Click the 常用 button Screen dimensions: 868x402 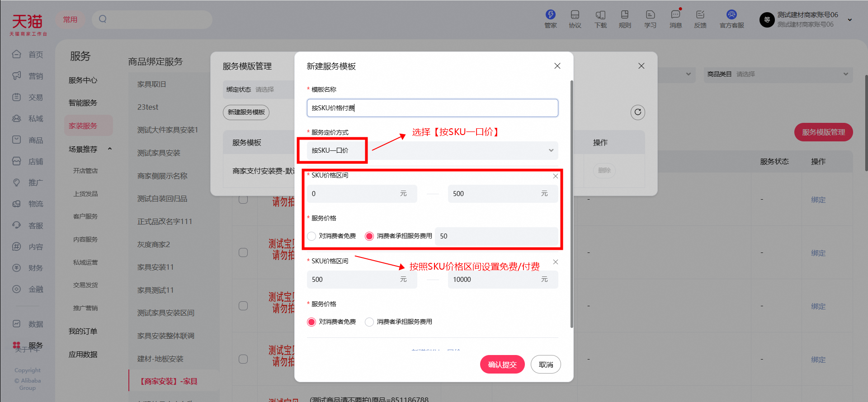[70, 19]
